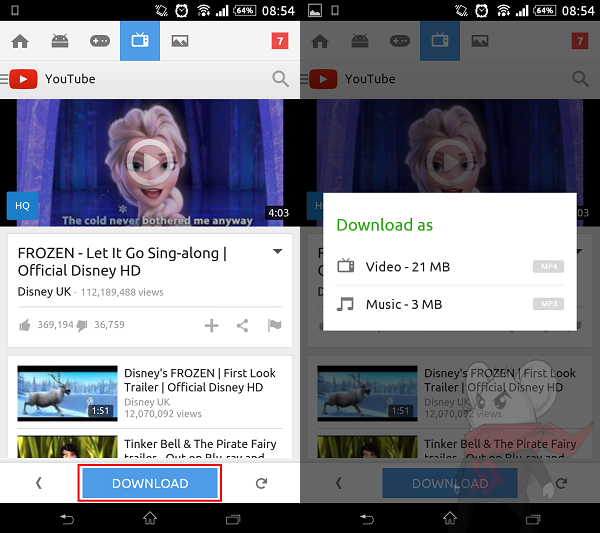The width and height of the screenshot is (600, 533).
Task: Tap Android home key in right screen nav bar
Action: point(450,518)
